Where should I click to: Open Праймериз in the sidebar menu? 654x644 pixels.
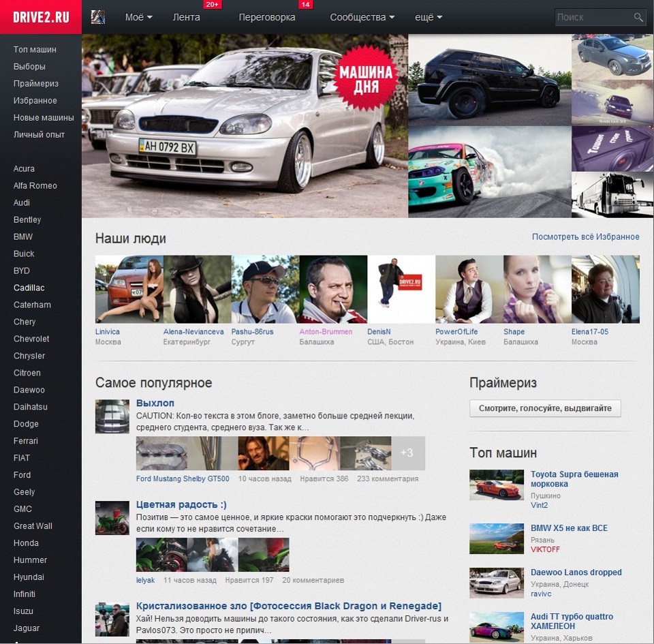(36, 83)
